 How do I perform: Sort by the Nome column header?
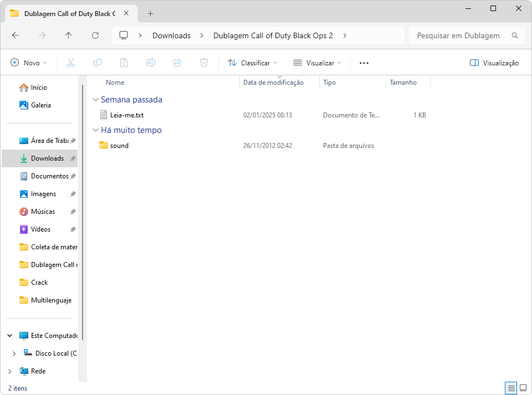(x=115, y=83)
